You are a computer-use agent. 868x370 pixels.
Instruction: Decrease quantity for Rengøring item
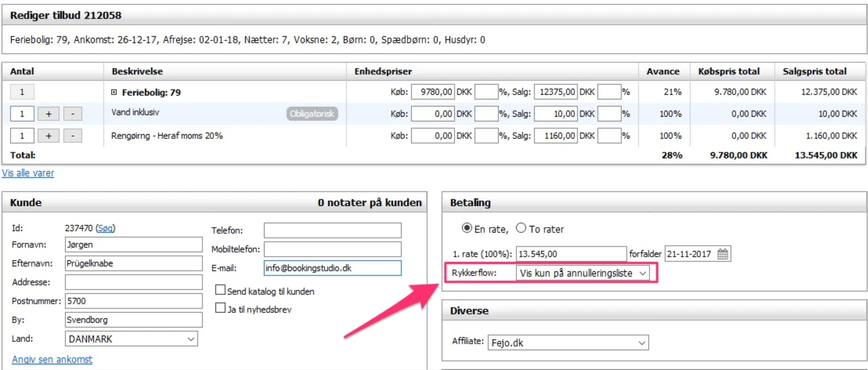point(72,136)
